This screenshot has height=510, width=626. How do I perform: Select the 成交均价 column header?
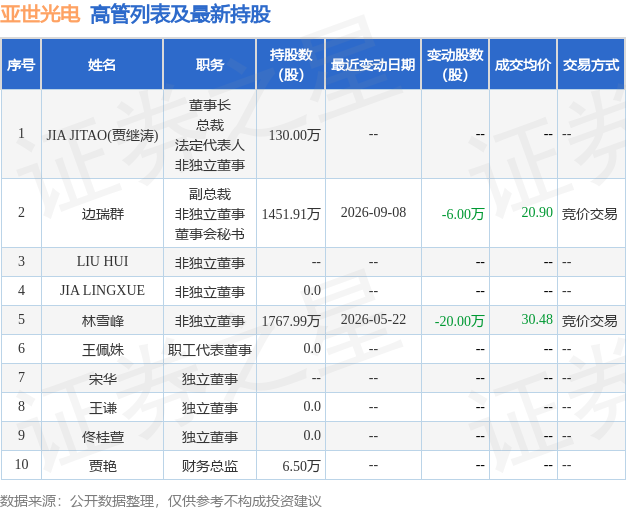point(523,64)
